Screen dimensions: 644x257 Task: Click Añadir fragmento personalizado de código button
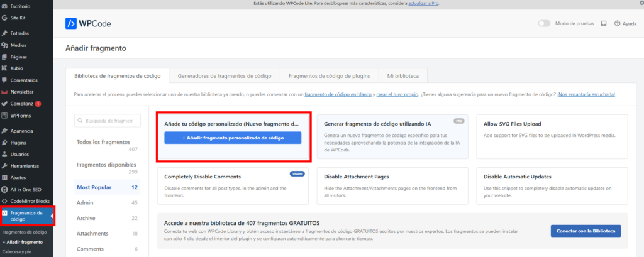coord(233,138)
